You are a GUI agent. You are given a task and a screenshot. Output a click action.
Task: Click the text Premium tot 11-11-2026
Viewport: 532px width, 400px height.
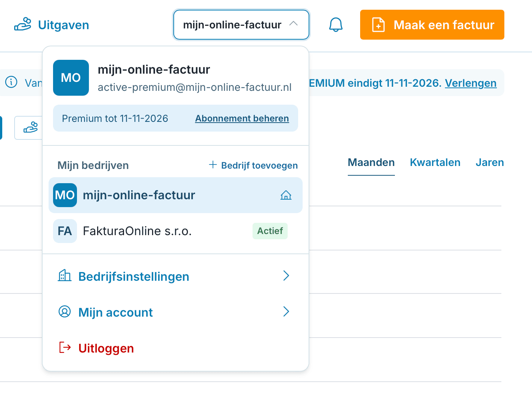[x=115, y=119]
